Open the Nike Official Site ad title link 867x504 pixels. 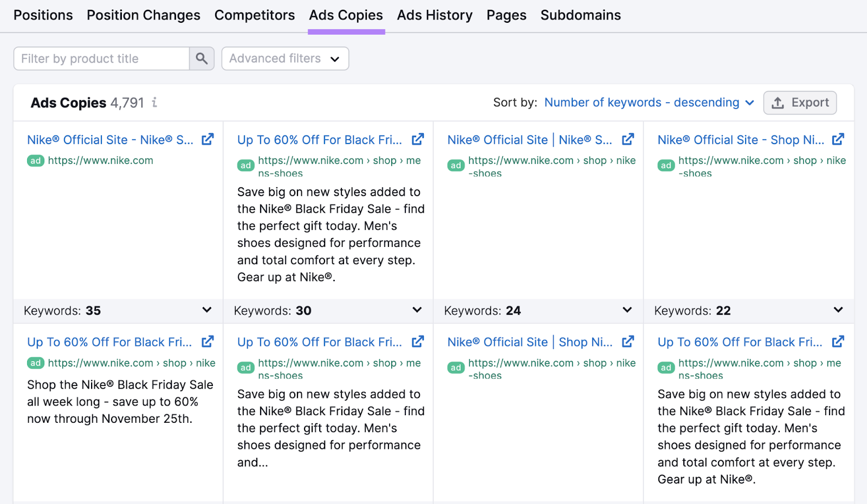click(109, 139)
